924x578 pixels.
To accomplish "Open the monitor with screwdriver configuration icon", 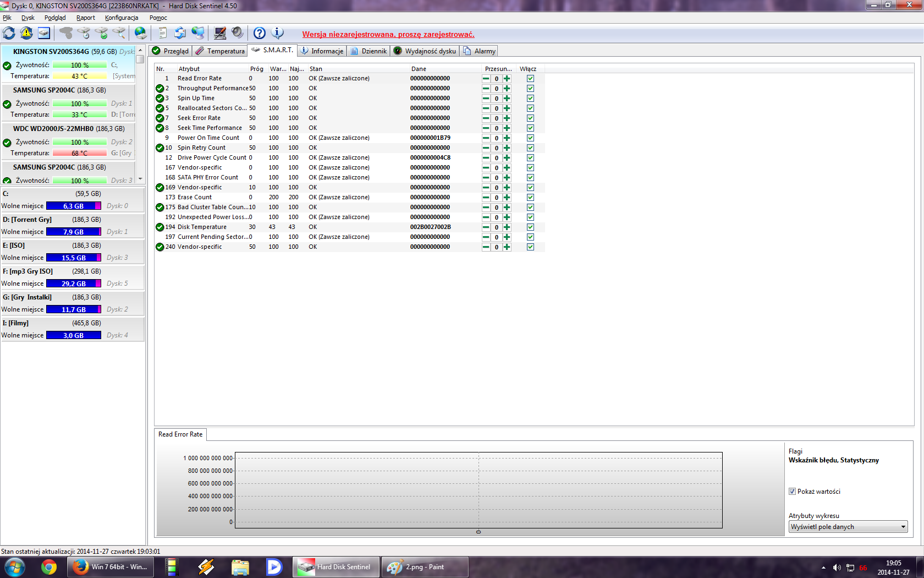I will (x=220, y=33).
